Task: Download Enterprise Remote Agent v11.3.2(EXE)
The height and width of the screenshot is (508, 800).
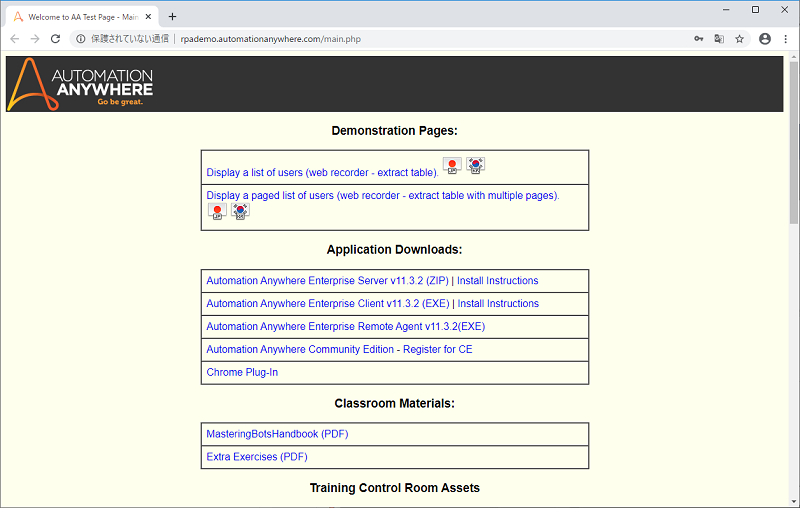Action: coord(345,326)
